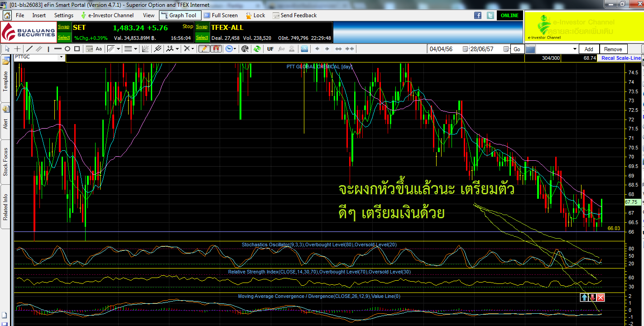Select the Fibonacci fan tool
Viewport: 644px width, 326px height.
145,49
